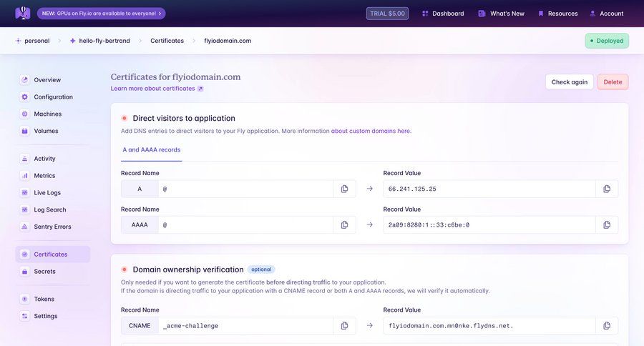Click flyiodomain.com.mn0nke.flydns.net. value field
Screen dimensions: 644x346
click(x=489, y=325)
